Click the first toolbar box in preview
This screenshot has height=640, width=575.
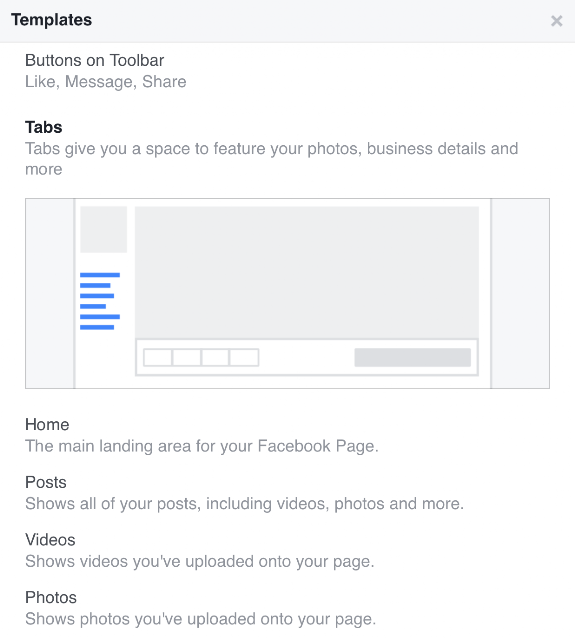pos(158,358)
